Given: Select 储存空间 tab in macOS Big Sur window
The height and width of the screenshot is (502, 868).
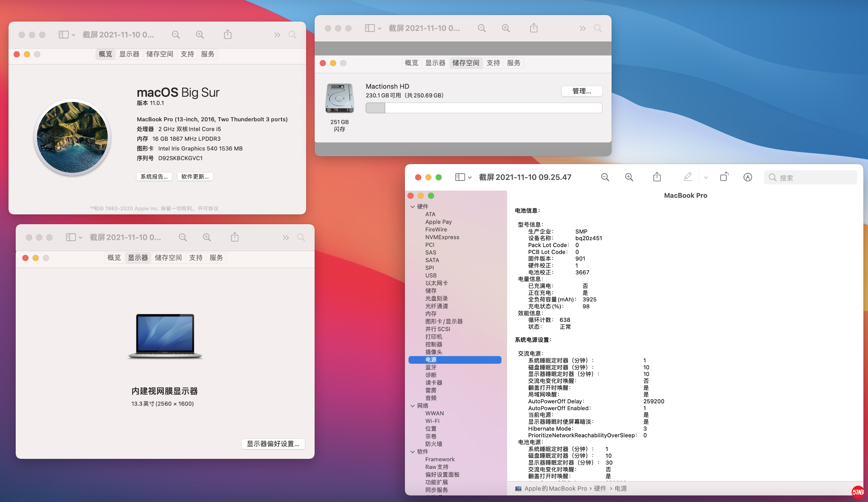Looking at the screenshot, I should [x=160, y=54].
